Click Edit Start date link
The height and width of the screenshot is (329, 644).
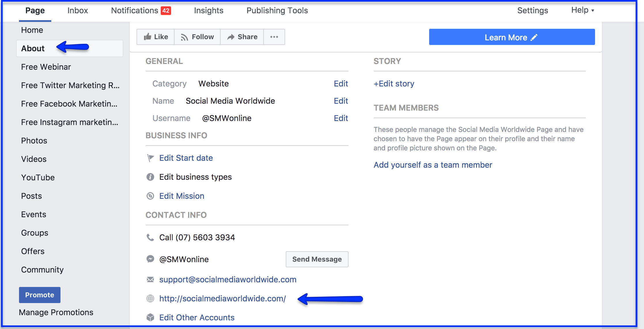click(x=186, y=158)
